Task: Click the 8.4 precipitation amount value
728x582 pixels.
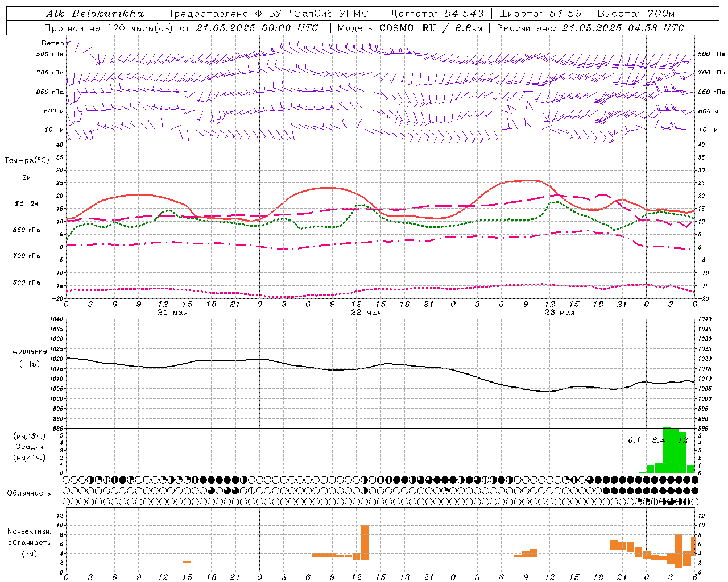Action: coord(658,440)
